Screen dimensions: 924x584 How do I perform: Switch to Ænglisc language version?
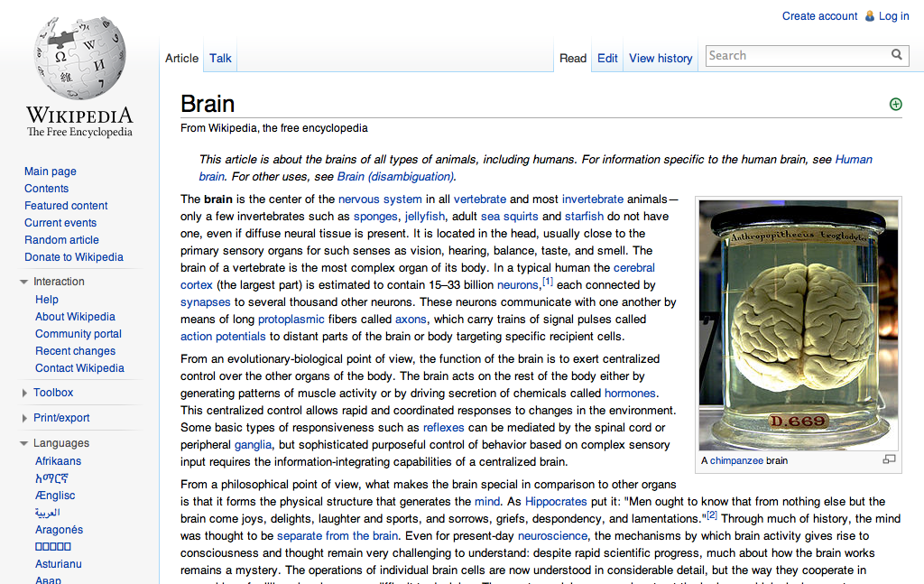click(x=55, y=496)
